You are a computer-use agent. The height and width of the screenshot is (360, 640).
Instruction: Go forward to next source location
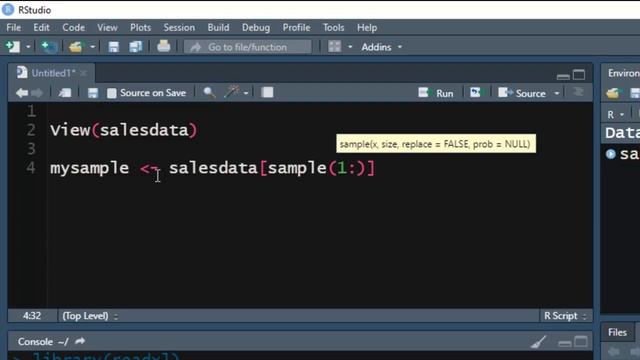pos(37,93)
